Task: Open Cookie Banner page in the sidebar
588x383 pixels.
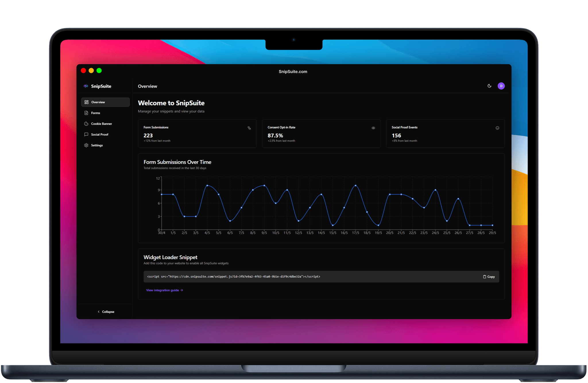Action: pyautogui.click(x=105, y=124)
